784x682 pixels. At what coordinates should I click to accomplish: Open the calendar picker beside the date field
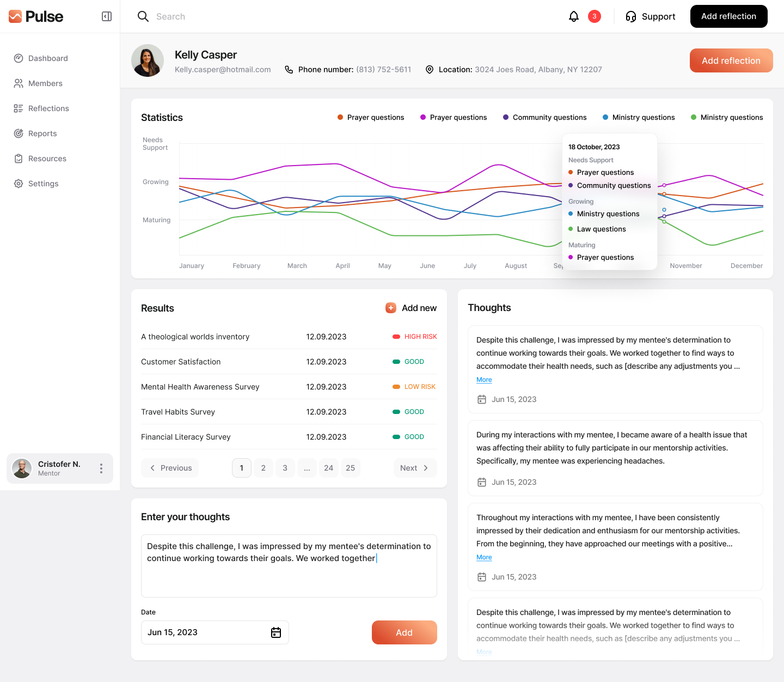[x=276, y=632]
